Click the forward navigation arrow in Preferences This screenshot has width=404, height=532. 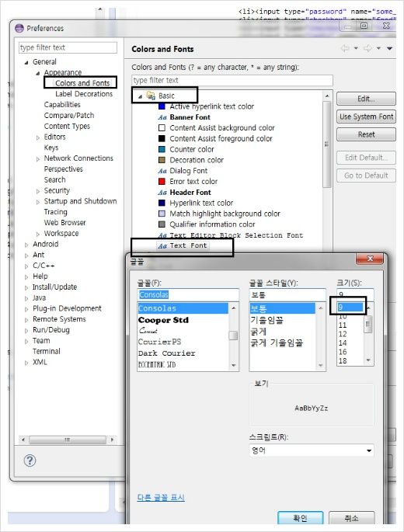tap(367, 48)
